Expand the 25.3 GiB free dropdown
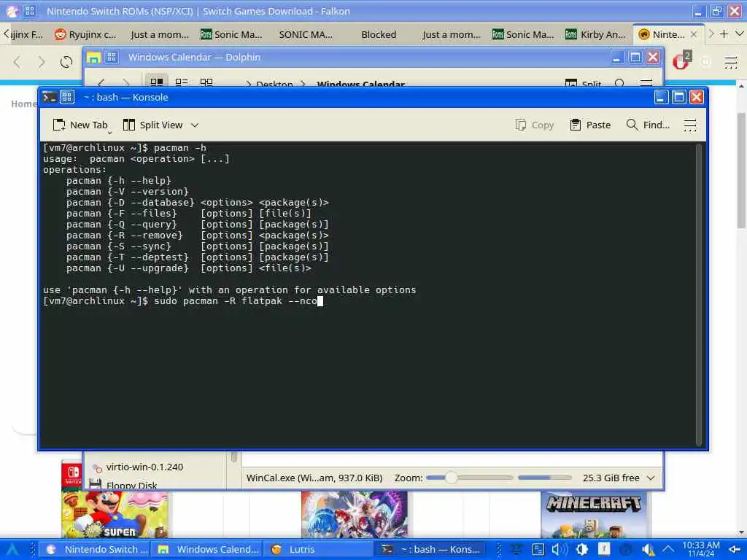 click(651, 478)
